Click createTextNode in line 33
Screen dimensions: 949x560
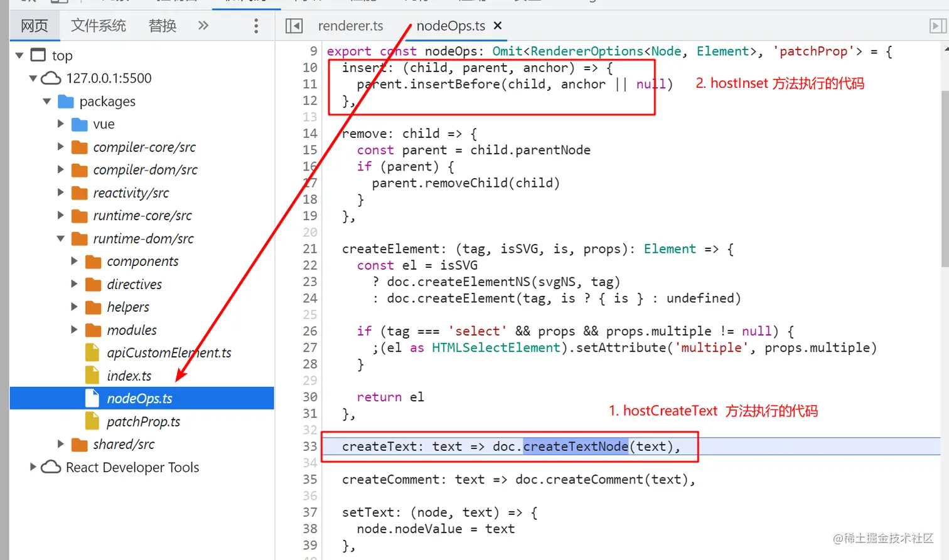(576, 446)
